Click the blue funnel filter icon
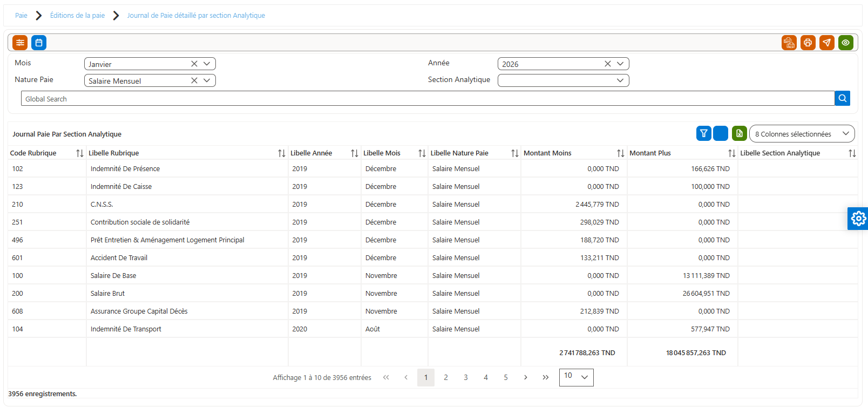 pos(704,133)
